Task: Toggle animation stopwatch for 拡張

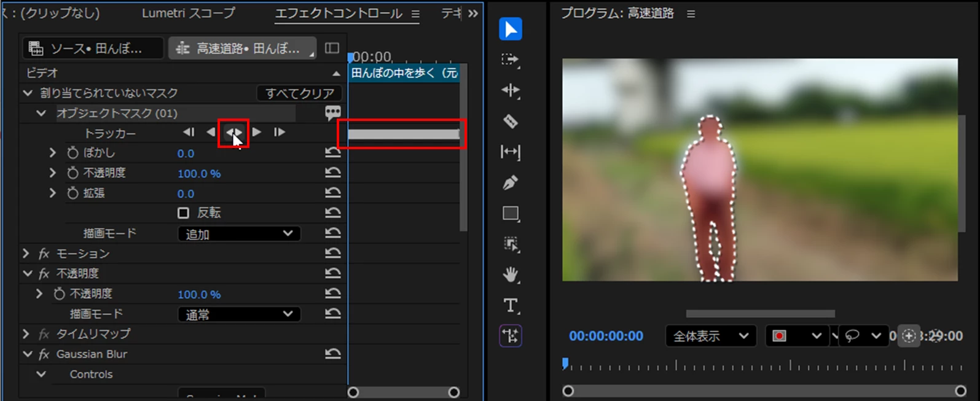Action: tap(73, 193)
